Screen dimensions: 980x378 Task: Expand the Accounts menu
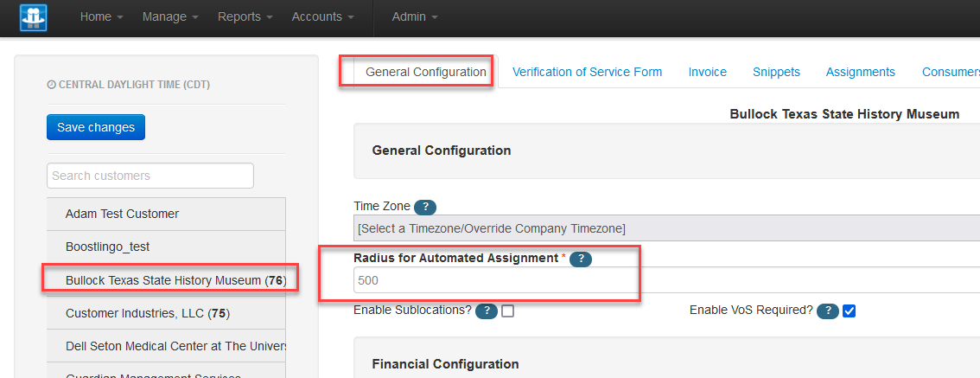pyautogui.click(x=322, y=17)
